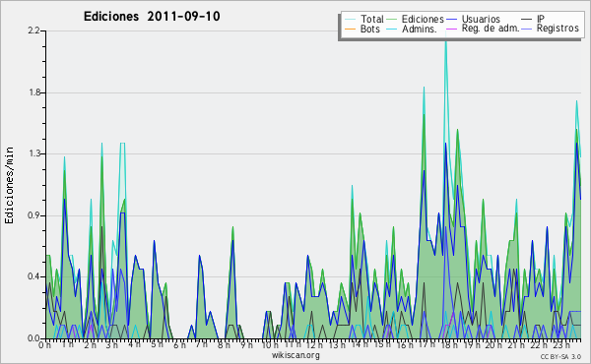Click the 18 h tick on time axis
Viewport: 591px width, 364px height.
(x=449, y=345)
